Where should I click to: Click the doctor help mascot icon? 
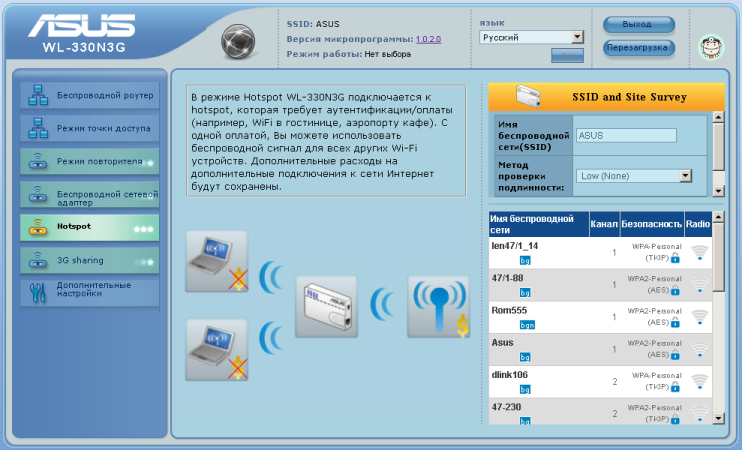(x=712, y=47)
